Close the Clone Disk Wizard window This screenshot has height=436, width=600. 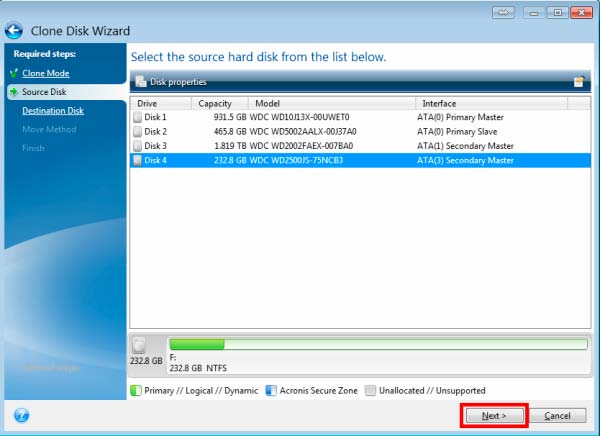click(x=581, y=13)
